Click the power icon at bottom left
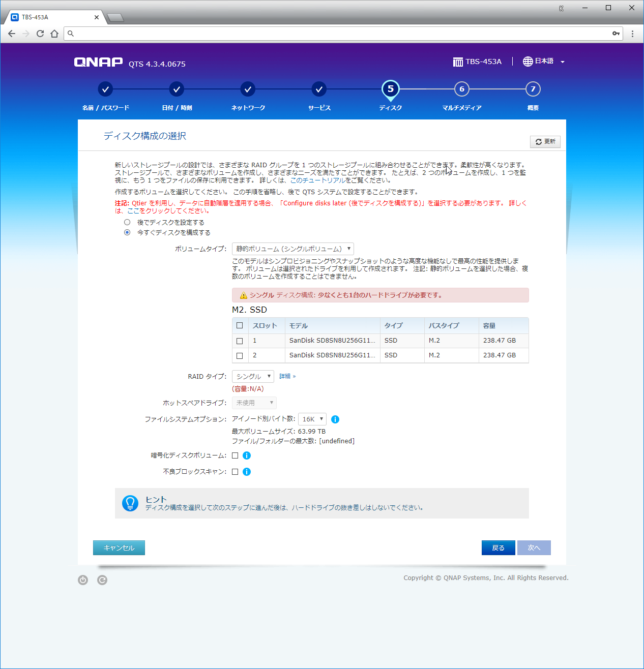644x669 pixels. point(83,580)
